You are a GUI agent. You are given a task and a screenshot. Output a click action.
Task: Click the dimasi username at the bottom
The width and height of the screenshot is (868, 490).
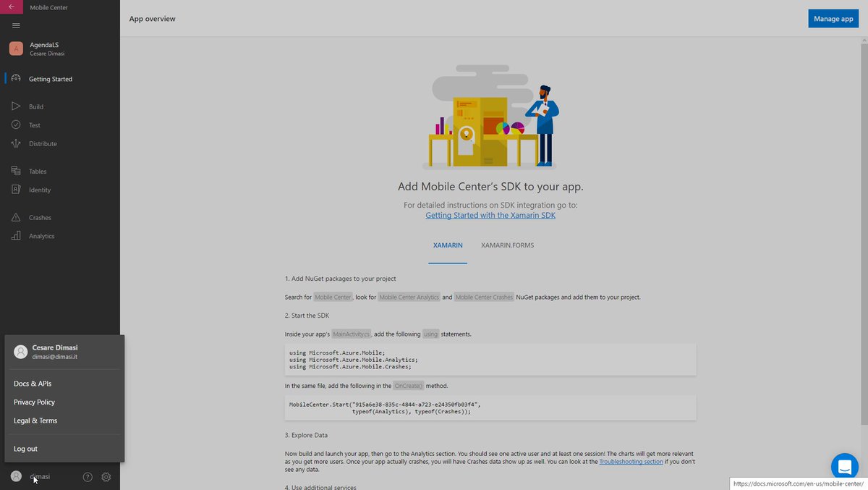[x=40, y=476]
